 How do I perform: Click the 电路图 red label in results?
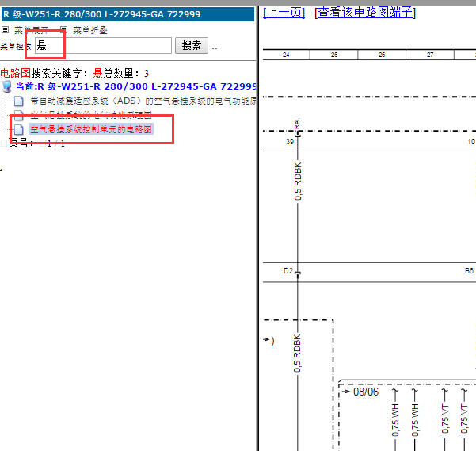(15, 73)
